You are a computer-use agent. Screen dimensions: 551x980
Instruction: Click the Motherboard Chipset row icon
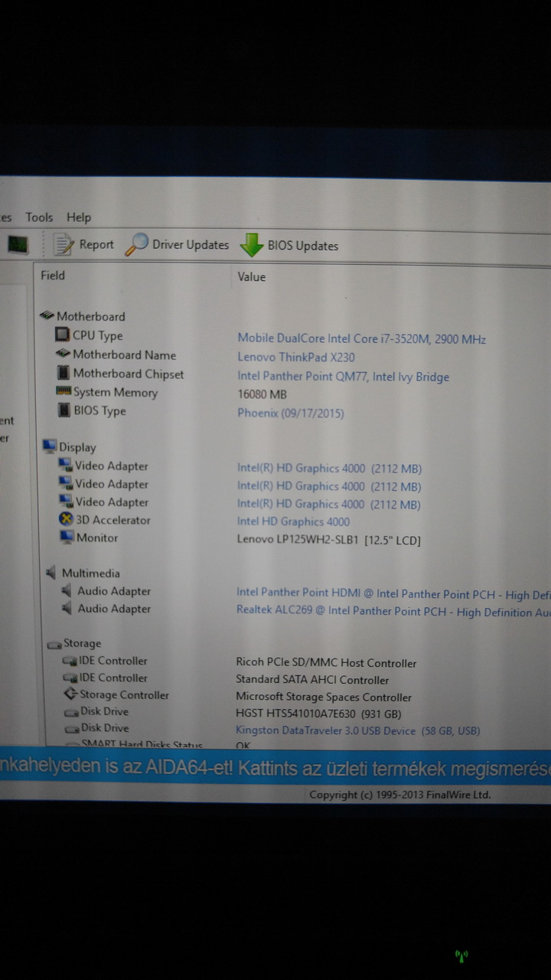click(x=64, y=373)
